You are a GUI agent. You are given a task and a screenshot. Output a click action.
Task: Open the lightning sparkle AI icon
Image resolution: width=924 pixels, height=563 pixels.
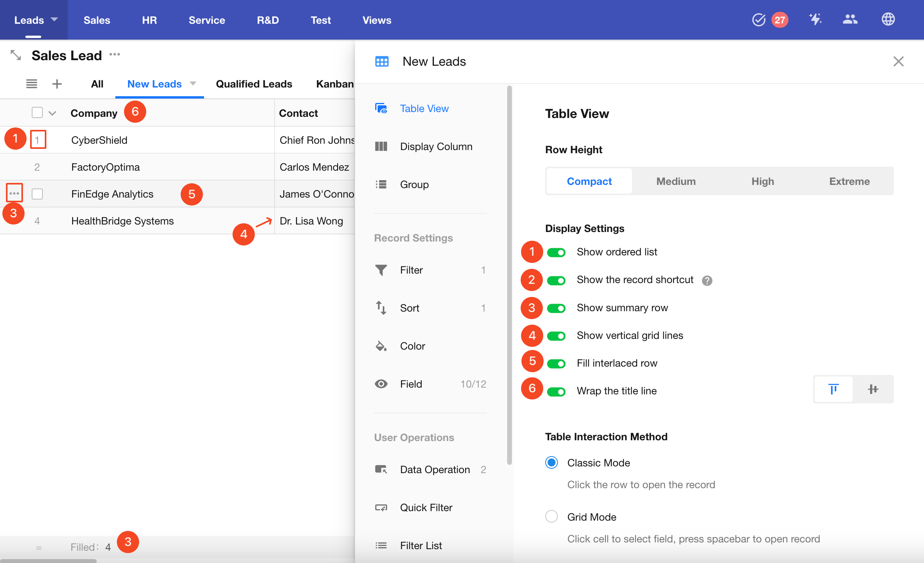[815, 19]
